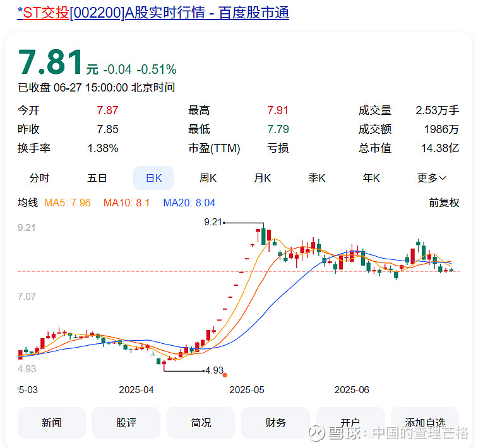Click the 市盈(TTM) value 亏损
The image size is (483, 448).
point(278,148)
